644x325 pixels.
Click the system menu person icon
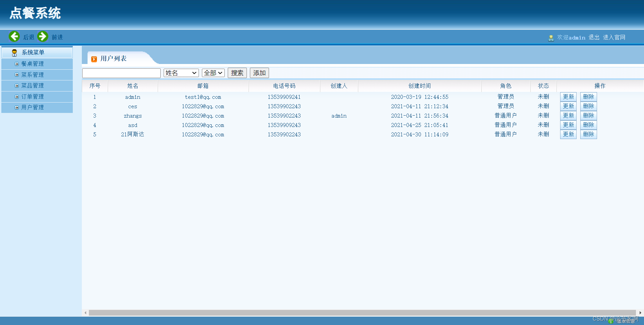[x=14, y=53]
